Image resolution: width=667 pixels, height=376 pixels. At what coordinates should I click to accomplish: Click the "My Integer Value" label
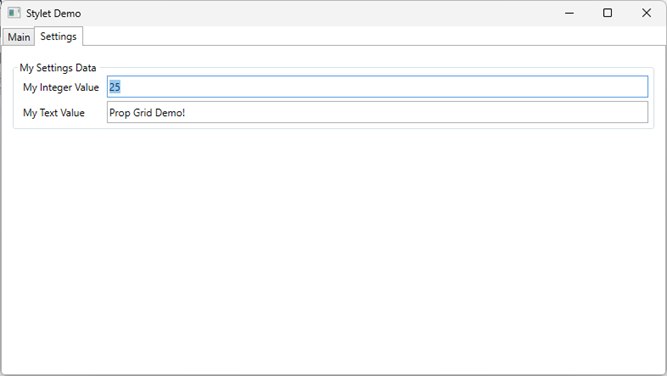[61, 88]
